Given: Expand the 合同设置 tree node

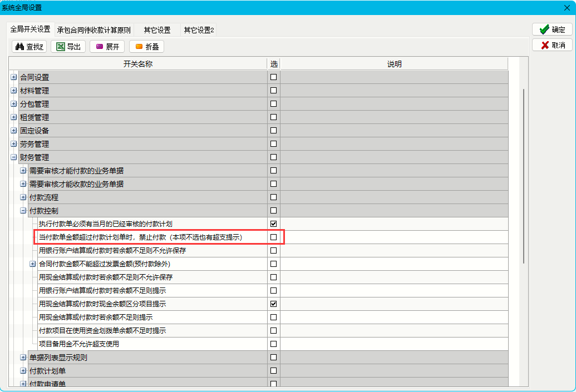Looking at the screenshot, I should coord(14,77).
